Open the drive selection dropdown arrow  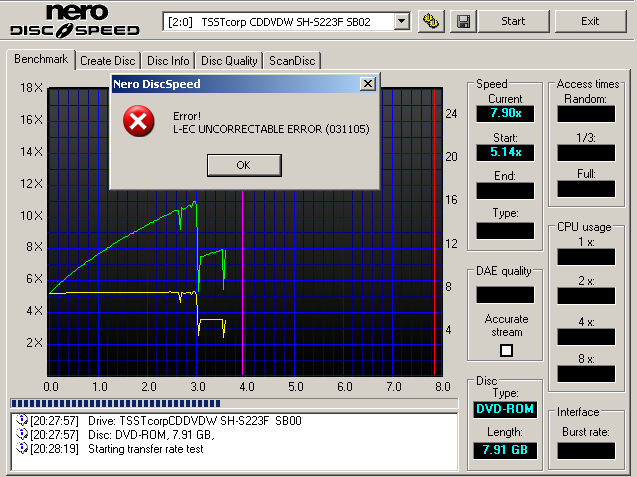pyautogui.click(x=401, y=21)
